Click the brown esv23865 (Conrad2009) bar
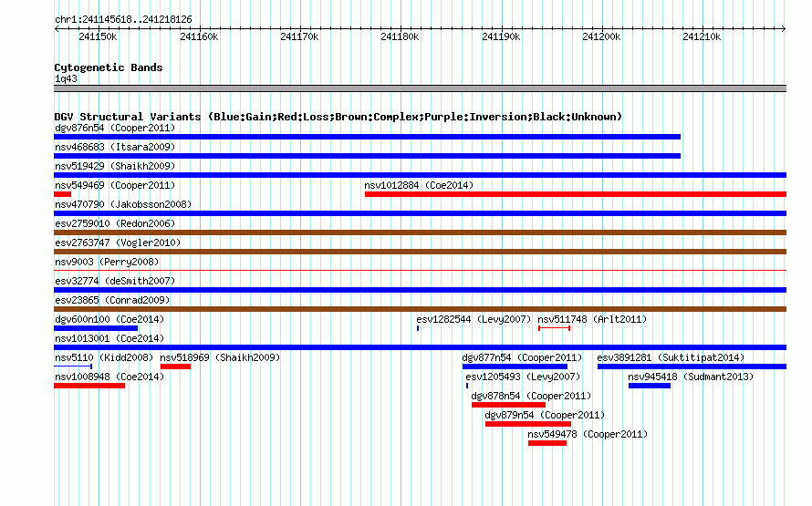Image resolution: width=812 pixels, height=506 pixels. (x=420, y=309)
